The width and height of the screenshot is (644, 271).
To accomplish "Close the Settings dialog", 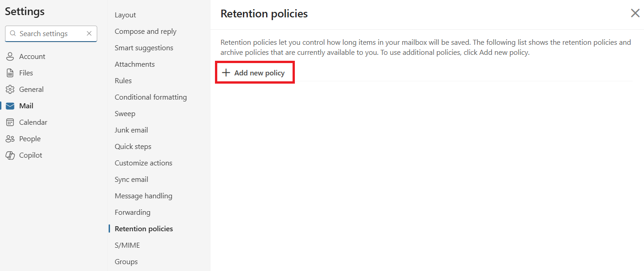I will (x=635, y=13).
